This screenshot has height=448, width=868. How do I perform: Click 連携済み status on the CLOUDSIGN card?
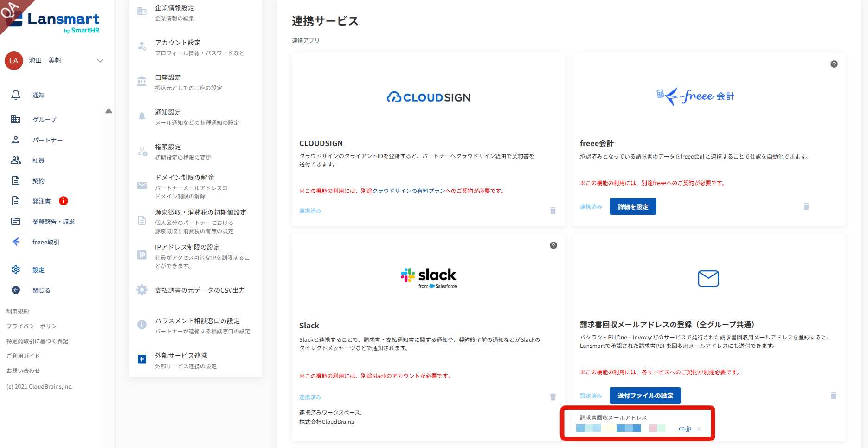click(x=310, y=211)
